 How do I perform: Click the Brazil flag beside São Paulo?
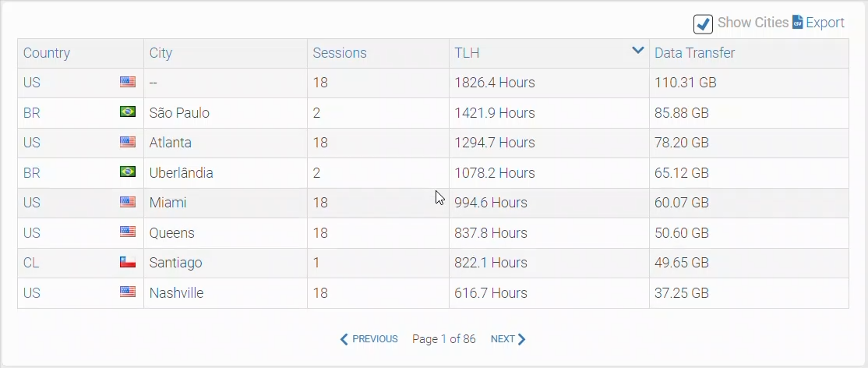tap(128, 112)
